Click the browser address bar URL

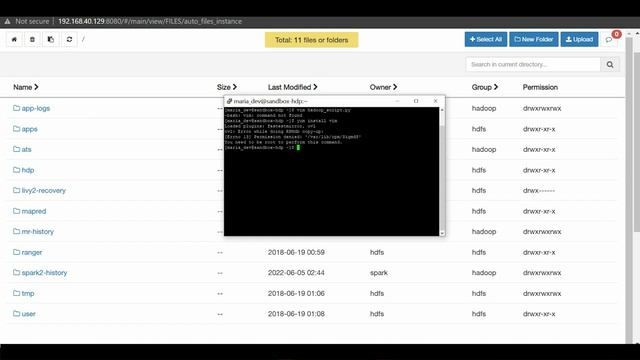150,21
